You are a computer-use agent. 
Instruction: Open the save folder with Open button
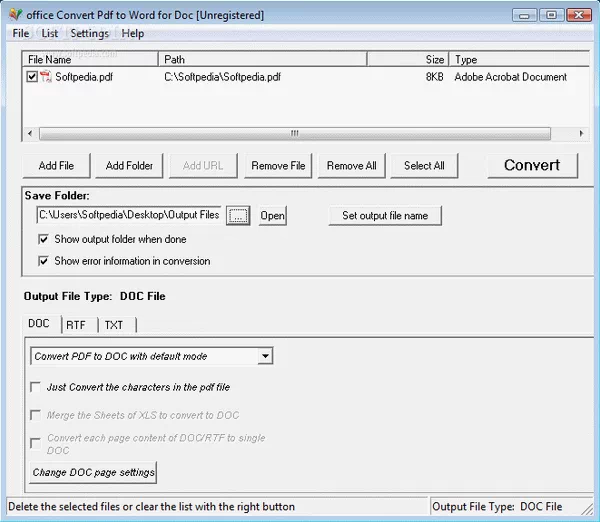(272, 215)
